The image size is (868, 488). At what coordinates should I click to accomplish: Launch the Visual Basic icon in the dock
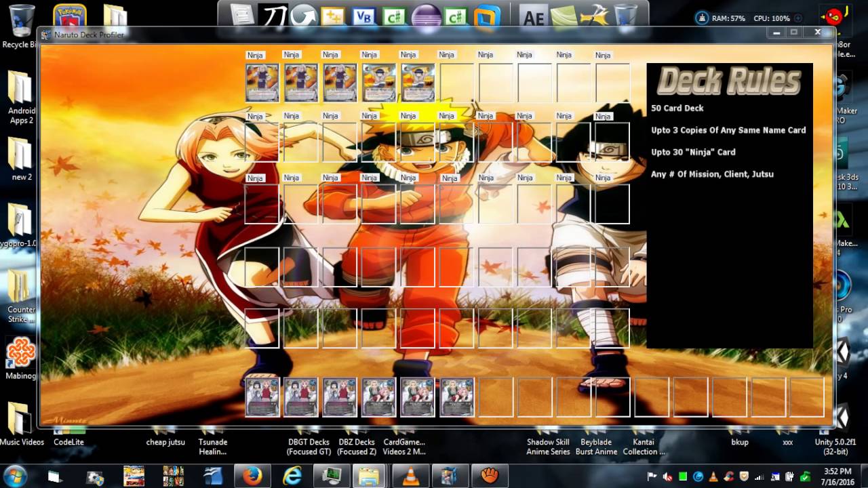[x=364, y=16]
